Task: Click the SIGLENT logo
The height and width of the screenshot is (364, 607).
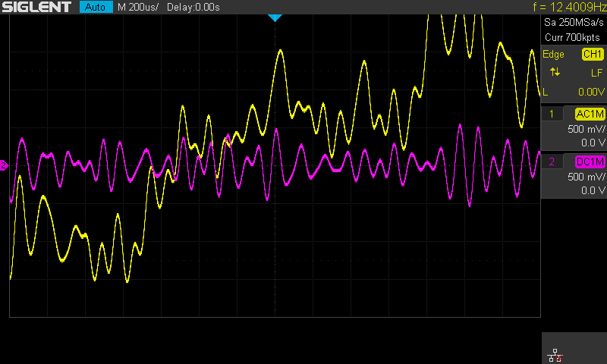Action: click(x=36, y=7)
